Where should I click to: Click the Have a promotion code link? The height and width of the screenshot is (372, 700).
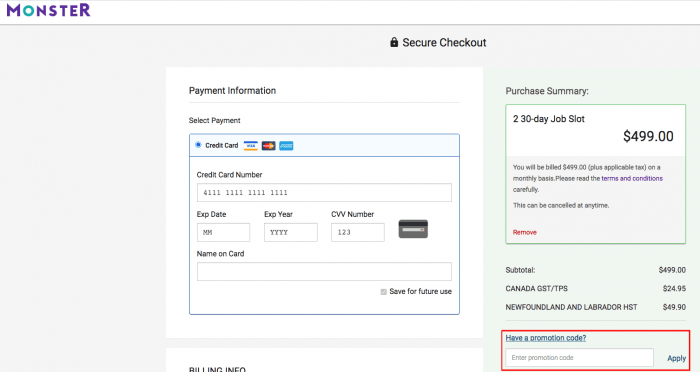pos(546,338)
